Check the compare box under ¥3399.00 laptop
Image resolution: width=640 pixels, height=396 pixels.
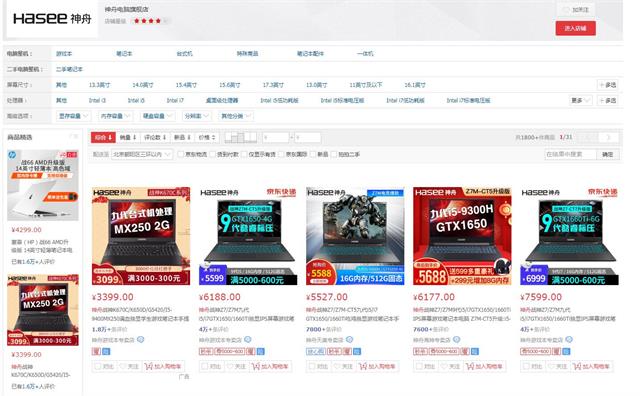click(x=98, y=366)
